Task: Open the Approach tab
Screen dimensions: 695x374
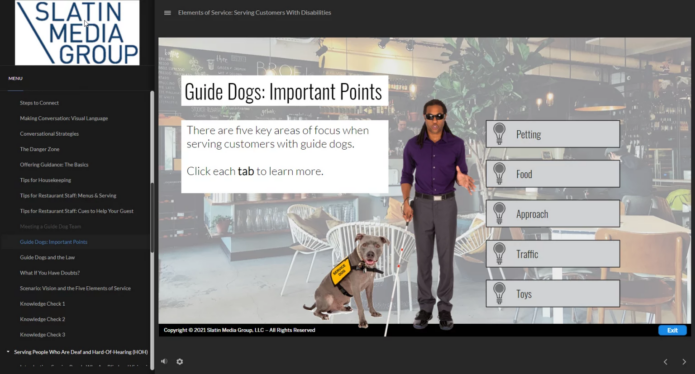Action: 553,214
